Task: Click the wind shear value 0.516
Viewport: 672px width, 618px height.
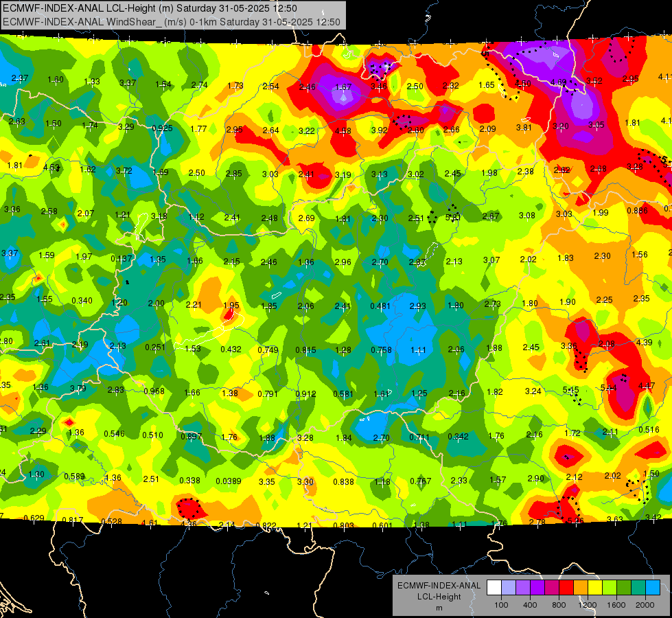Action: [649, 430]
